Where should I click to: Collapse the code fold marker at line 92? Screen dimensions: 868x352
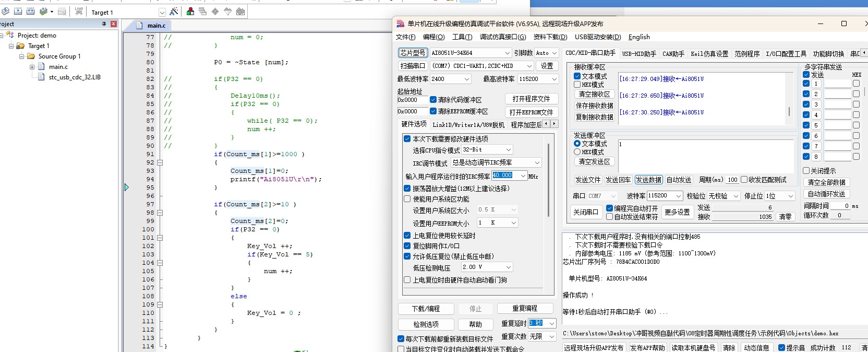160,162
